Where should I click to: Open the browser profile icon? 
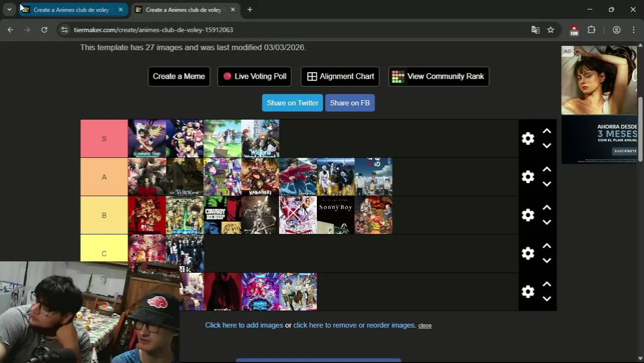click(616, 30)
